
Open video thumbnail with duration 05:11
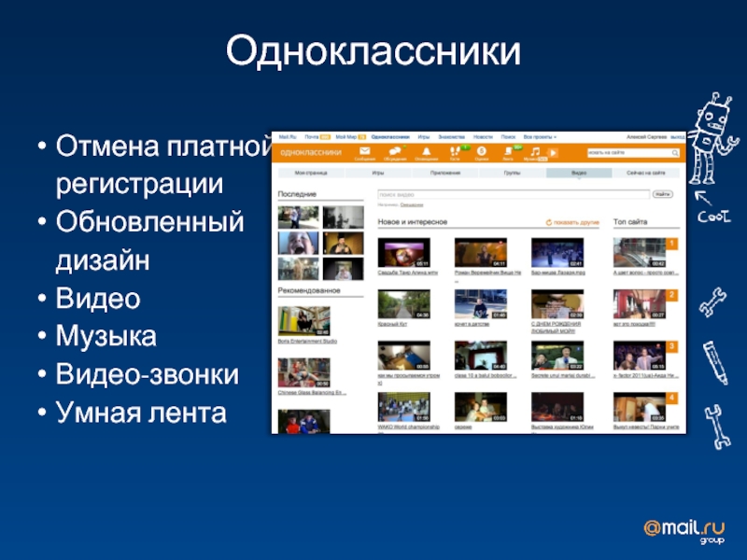coord(404,252)
